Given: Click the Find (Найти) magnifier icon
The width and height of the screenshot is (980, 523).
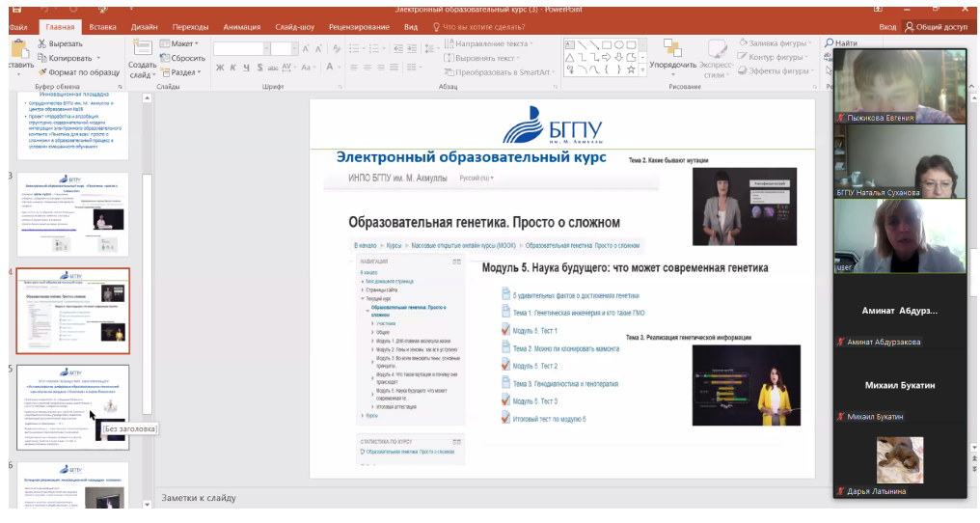Looking at the screenshot, I should 829,43.
